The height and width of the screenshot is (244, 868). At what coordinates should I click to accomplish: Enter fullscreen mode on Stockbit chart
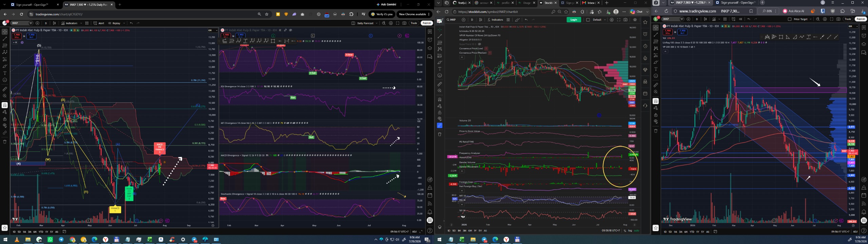tap(619, 20)
